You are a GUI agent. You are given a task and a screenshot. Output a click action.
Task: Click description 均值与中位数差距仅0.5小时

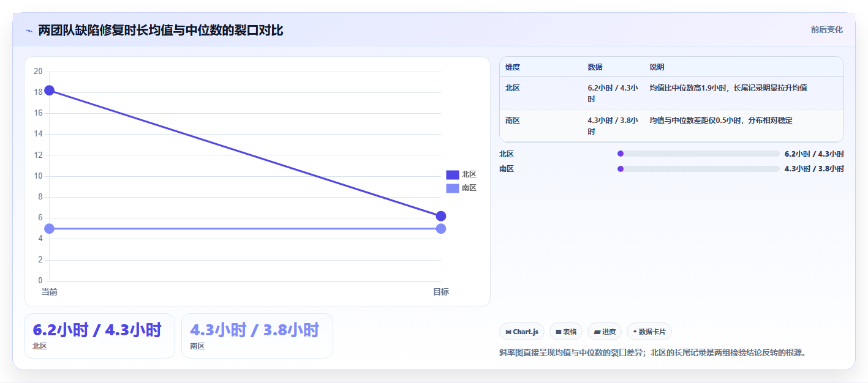click(721, 121)
